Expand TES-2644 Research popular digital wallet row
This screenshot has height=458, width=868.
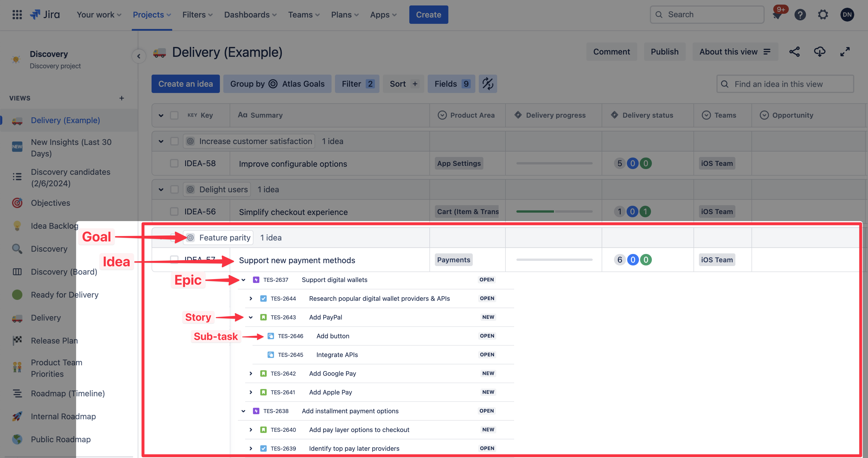coord(251,299)
